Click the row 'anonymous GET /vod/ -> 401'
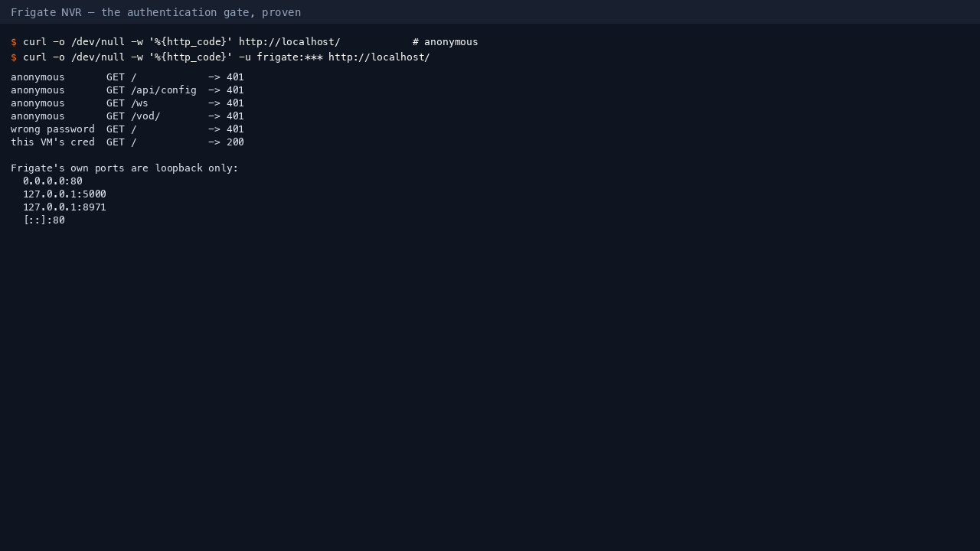The width and height of the screenshot is (980, 551). [127, 116]
